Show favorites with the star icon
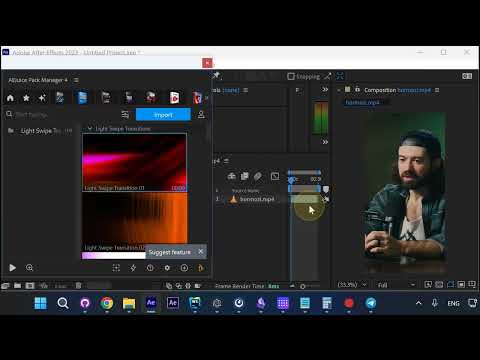The height and width of the screenshot is (360, 480). pos(26,98)
